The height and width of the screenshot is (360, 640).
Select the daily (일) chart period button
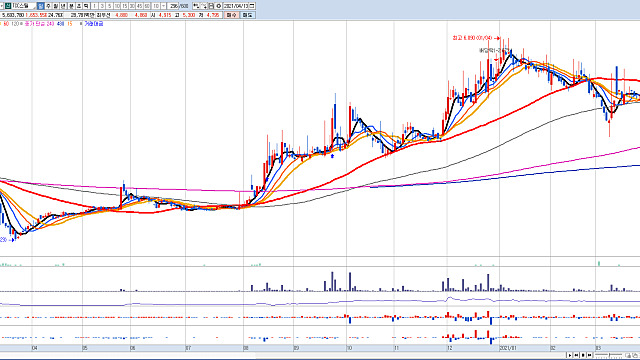[x=40, y=6]
